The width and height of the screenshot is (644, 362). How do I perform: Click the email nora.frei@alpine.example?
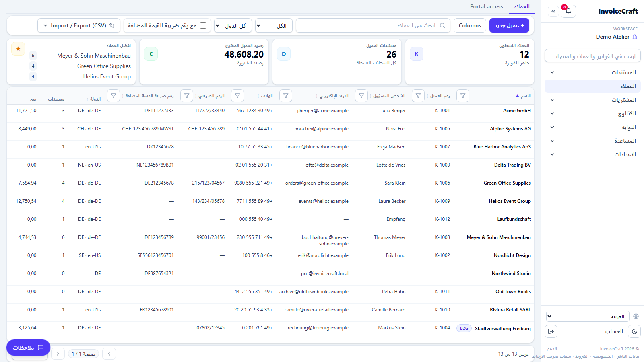[x=322, y=129]
